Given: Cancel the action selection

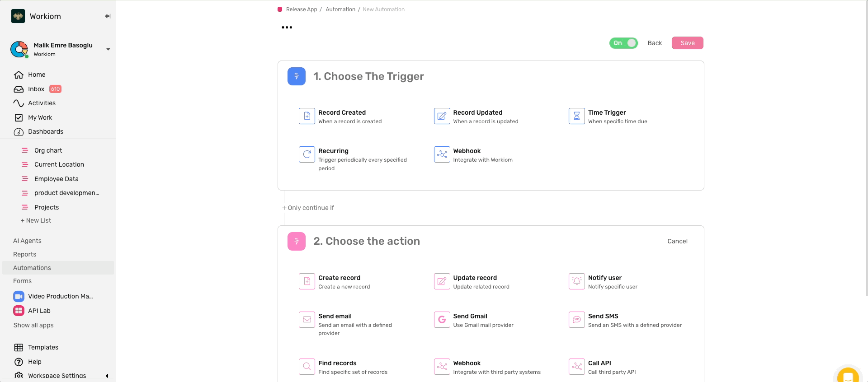Looking at the screenshot, I should [677, 241].
